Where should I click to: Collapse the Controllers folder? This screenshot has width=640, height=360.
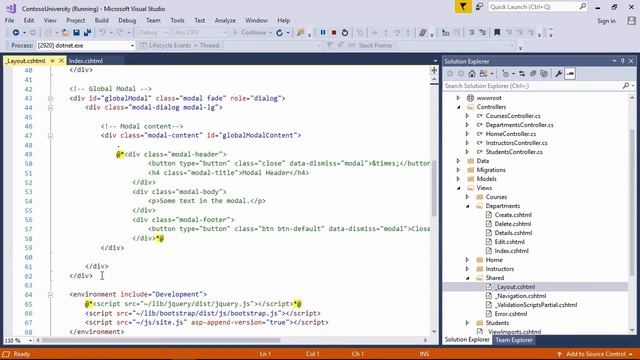[458, 107]
